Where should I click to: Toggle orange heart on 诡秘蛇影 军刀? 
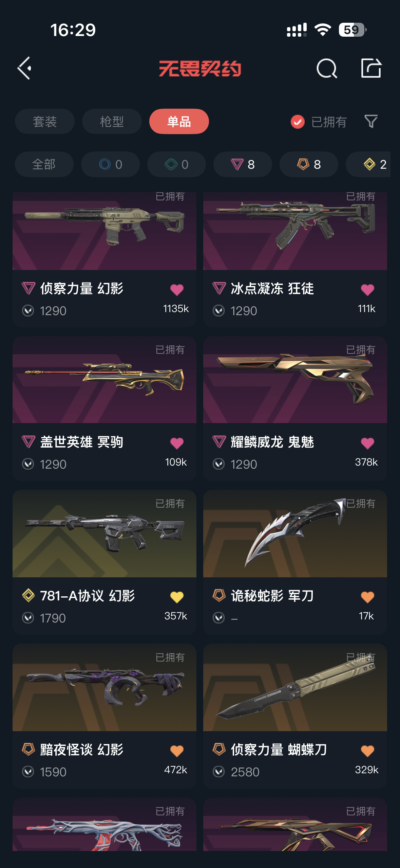[x=367, y=597]
